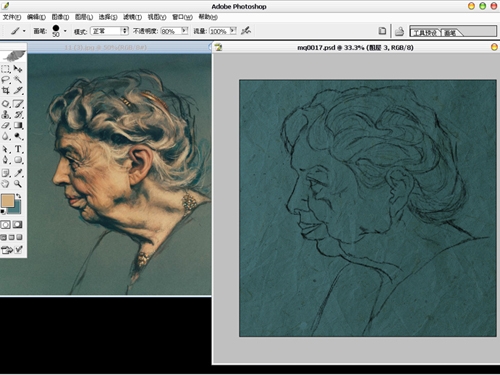Select the Type tool
This screenshot has height=375, width=500.
click(x=18, y=149)
